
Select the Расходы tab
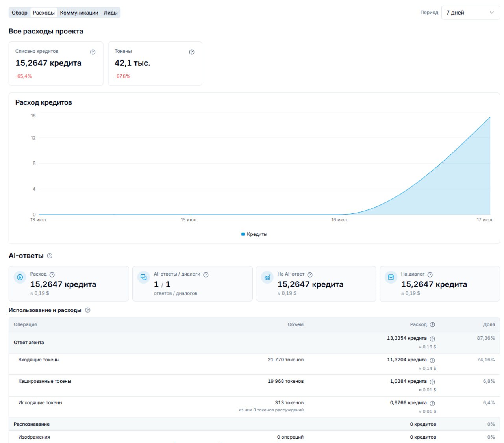click(x=44, y=13)
